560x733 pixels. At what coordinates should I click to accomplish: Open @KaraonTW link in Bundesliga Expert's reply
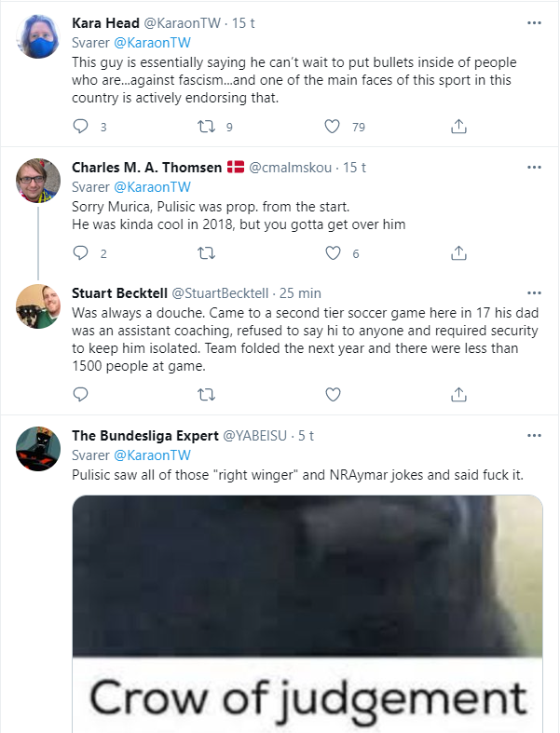[151, 455]
